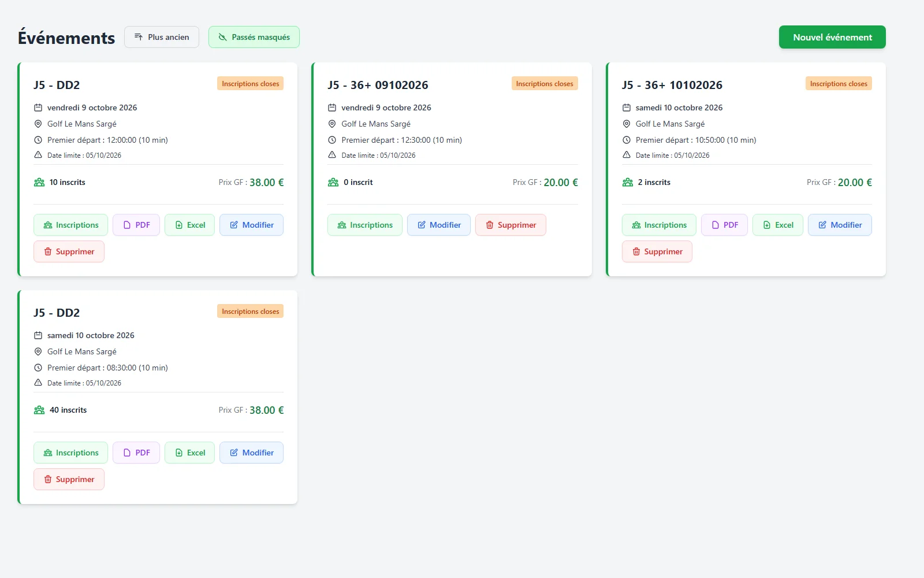924x578 pixels.
Task: Export PDF for DD2 event with 10 inscrits
Action: coord(136,225)
